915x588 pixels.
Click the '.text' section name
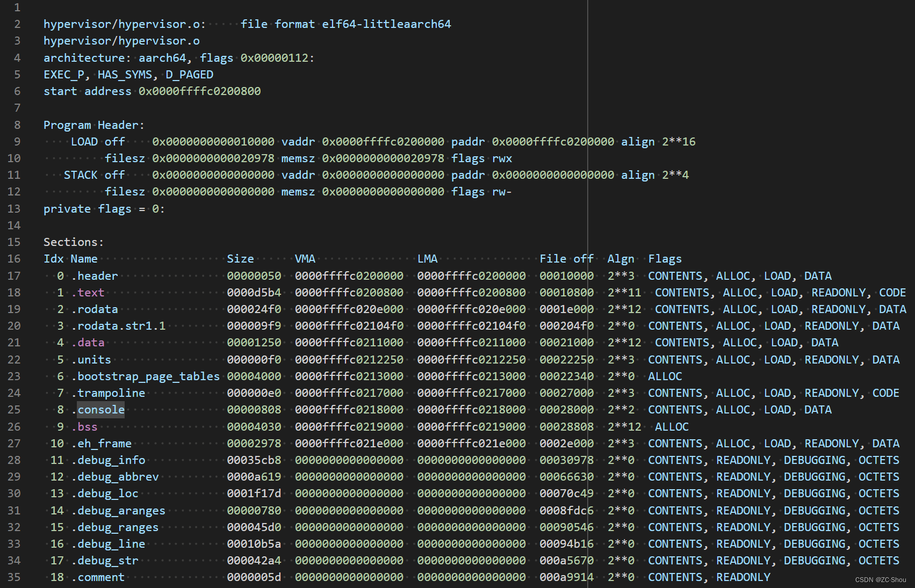pos(88,292)
